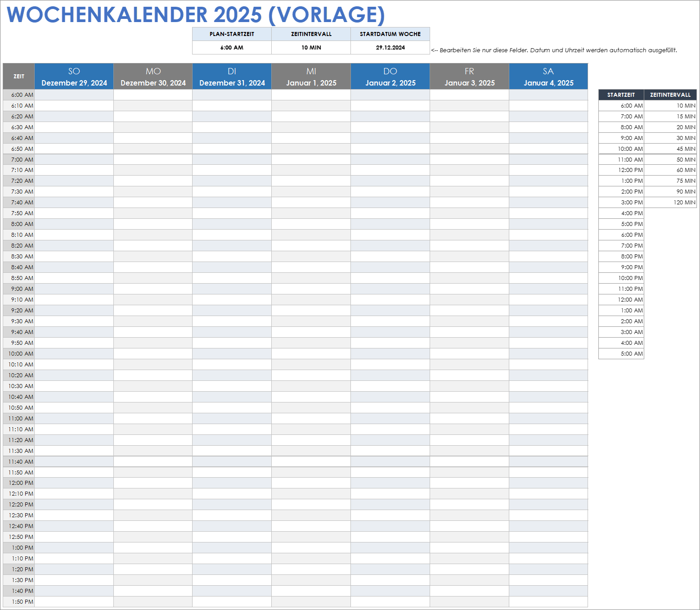Image resolution: width=700 pixels, height=610 pixels.
Task: Click the ZEITINTERVALL header above 10 MIN
Action: click(x=311, y=34)
